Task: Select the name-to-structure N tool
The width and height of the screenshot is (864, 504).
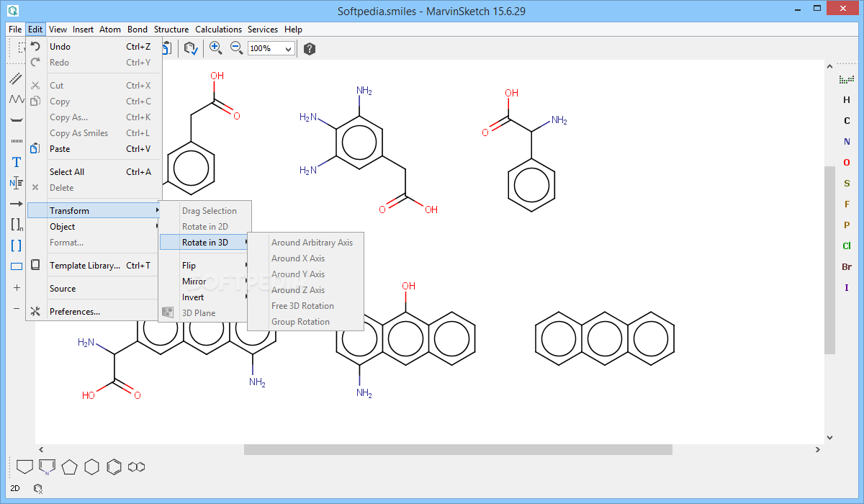Action: point(17,183)
